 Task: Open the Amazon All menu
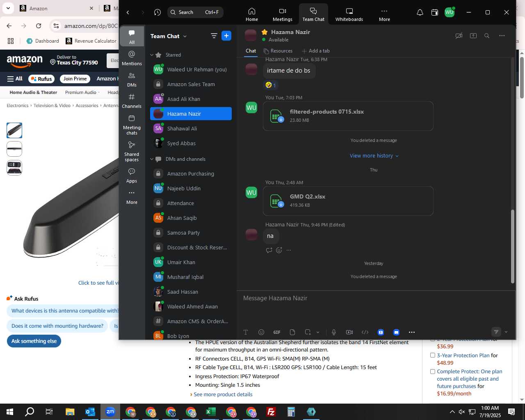point(15,79)
